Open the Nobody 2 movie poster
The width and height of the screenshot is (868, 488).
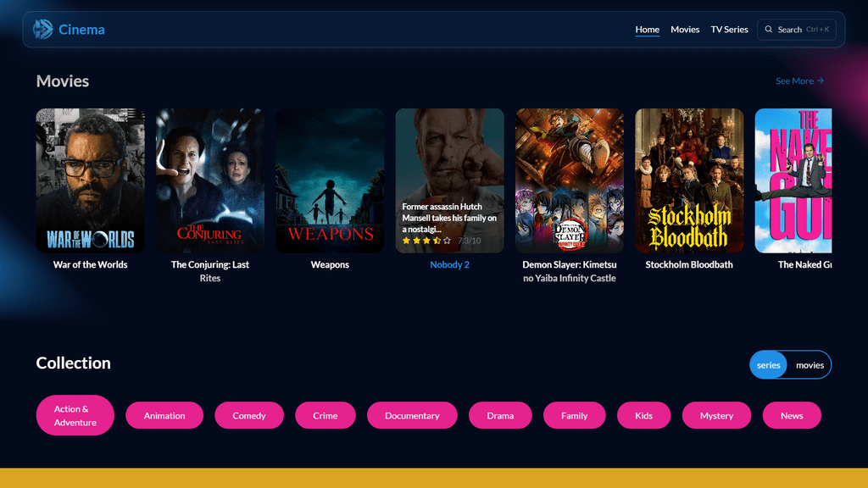click(449, 180)
